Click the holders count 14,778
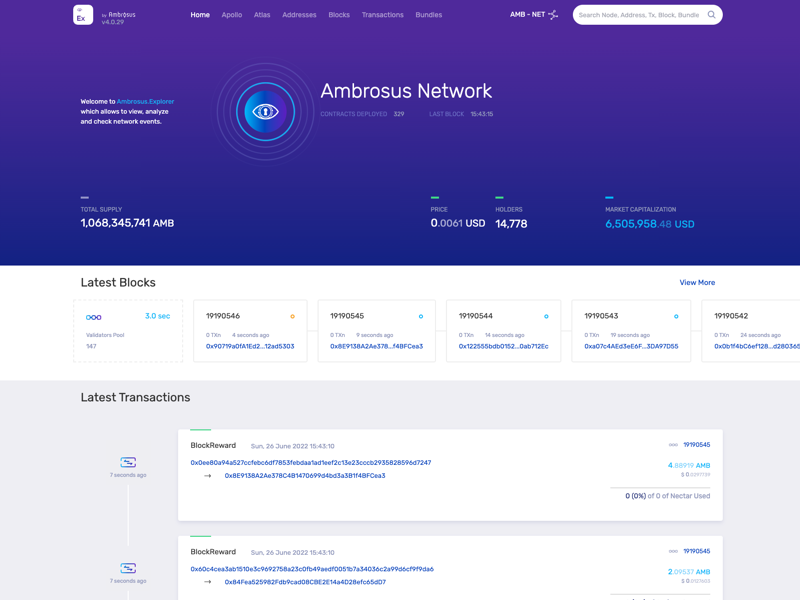Screen dimensions: 800x600 pos(511,223)
